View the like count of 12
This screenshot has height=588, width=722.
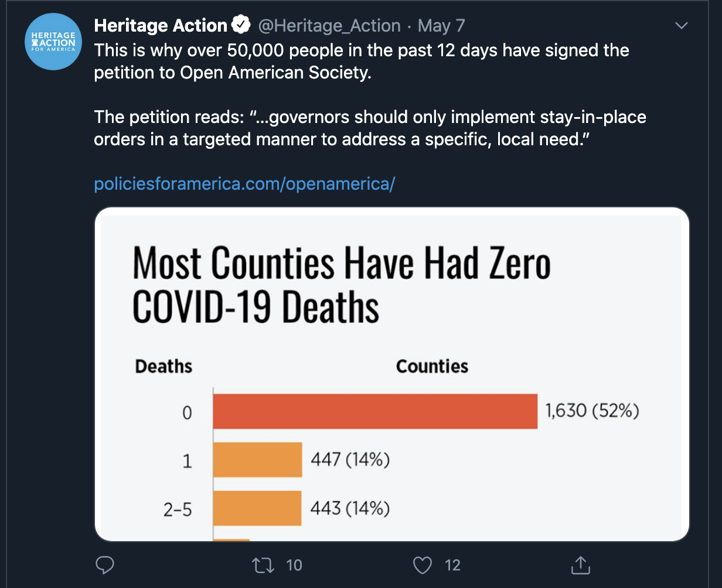tap(452, 565)
